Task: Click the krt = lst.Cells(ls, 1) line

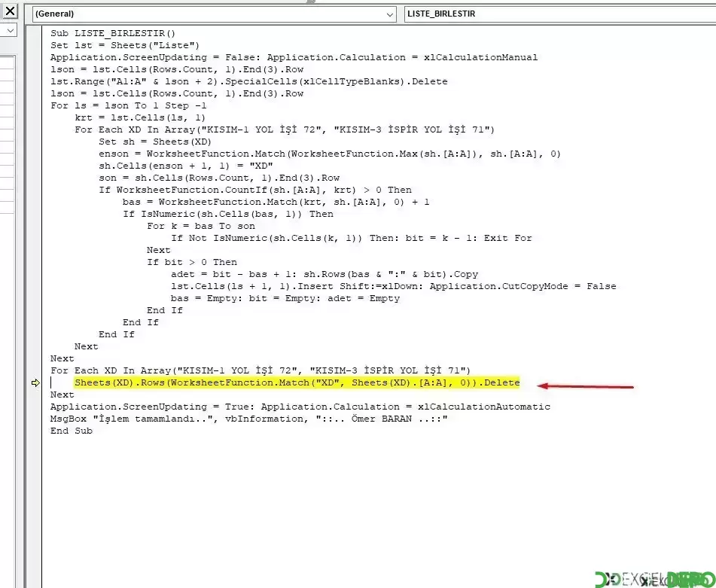Action: 140,117
